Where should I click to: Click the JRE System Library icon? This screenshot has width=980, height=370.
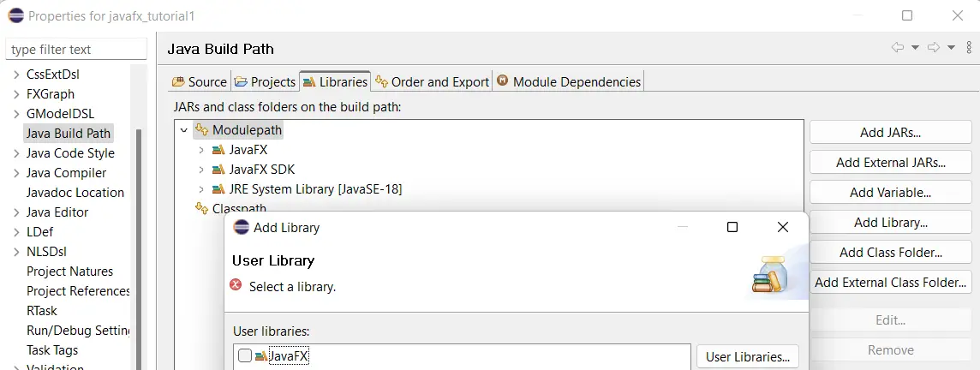(x=218, y=188)
